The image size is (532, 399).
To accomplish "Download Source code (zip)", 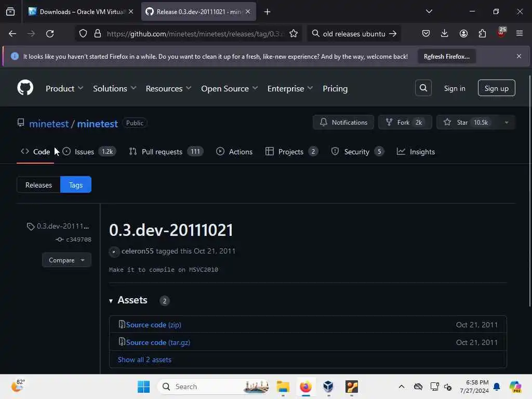I will point(154,325).
